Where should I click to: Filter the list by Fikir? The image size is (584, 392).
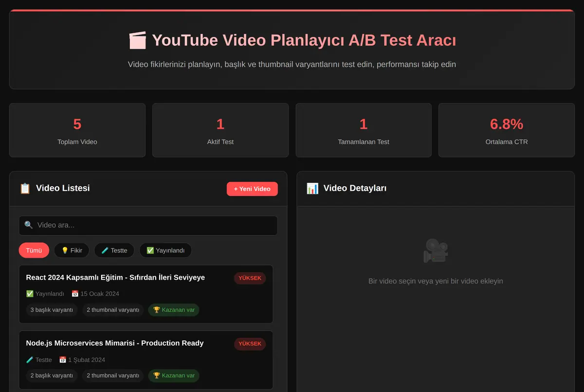[x=72, y=250]
